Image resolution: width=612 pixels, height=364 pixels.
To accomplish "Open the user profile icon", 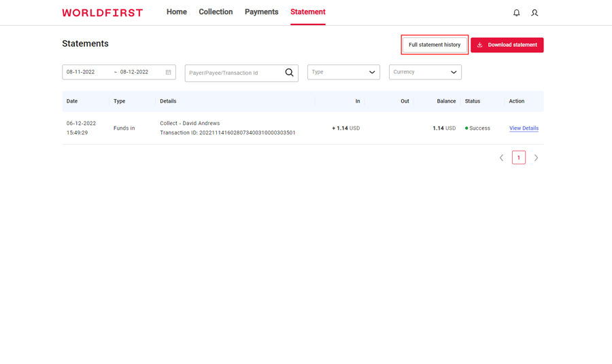I will 534,13.
